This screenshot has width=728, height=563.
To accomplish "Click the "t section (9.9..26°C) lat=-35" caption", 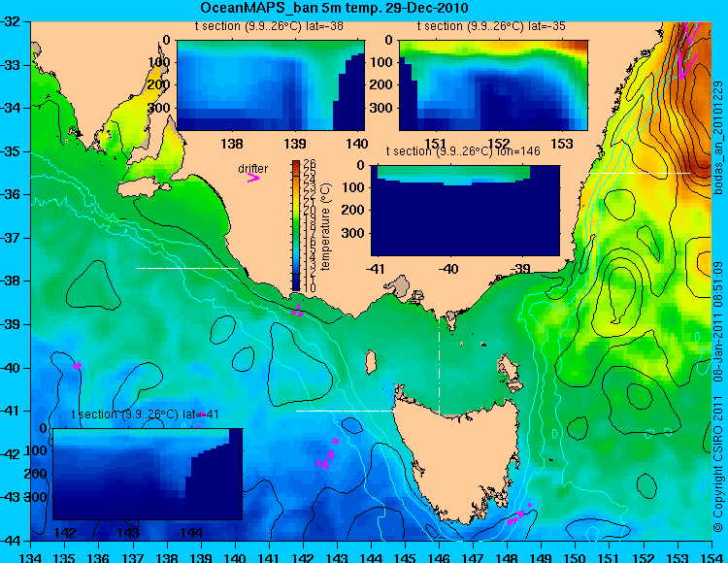I will [x=491, y=26].
